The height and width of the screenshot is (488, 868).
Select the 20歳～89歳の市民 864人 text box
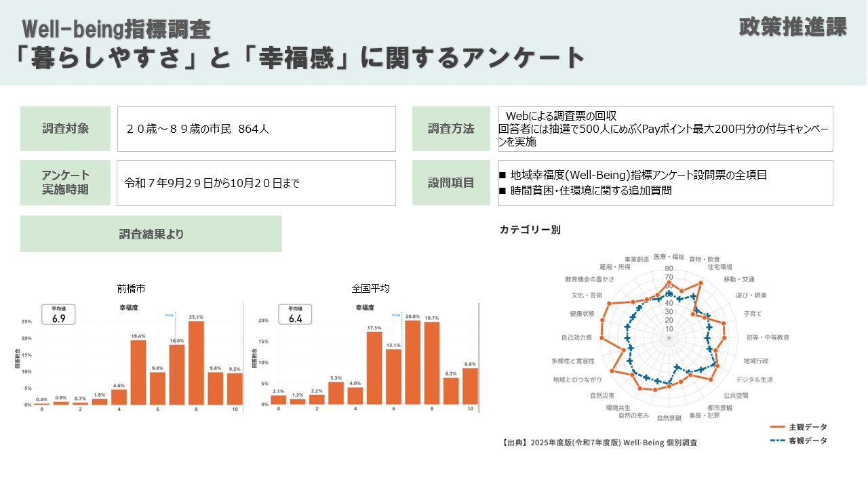click(256, 129)
